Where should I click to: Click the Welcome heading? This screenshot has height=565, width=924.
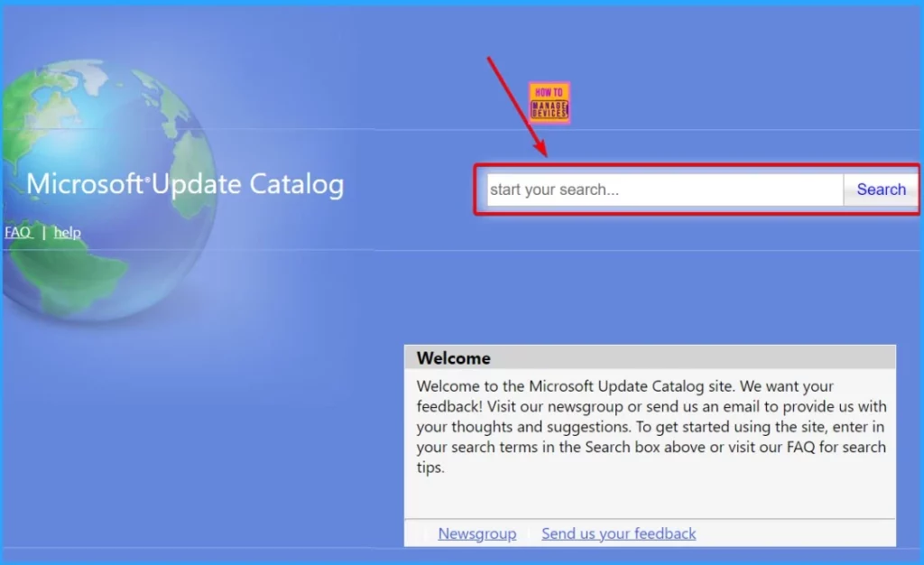[453, 358]
